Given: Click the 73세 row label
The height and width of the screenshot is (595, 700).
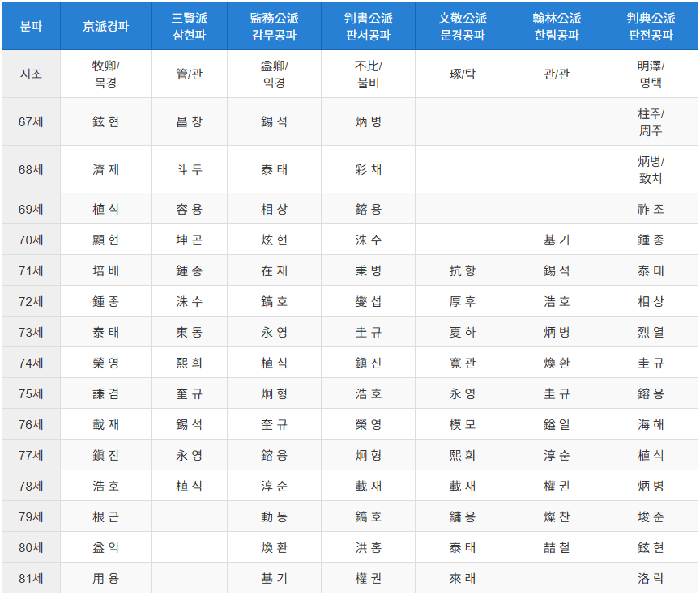Looking at the screenshot, I should (x=31, y=332).
